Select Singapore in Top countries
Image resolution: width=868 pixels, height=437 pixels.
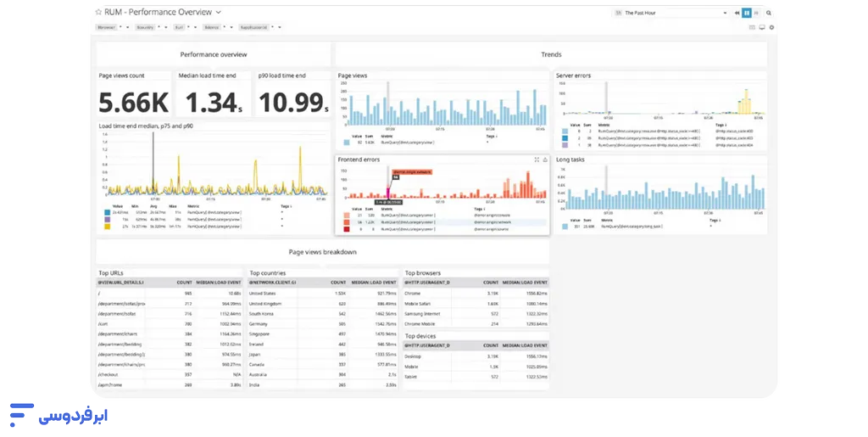coord(323,334)
